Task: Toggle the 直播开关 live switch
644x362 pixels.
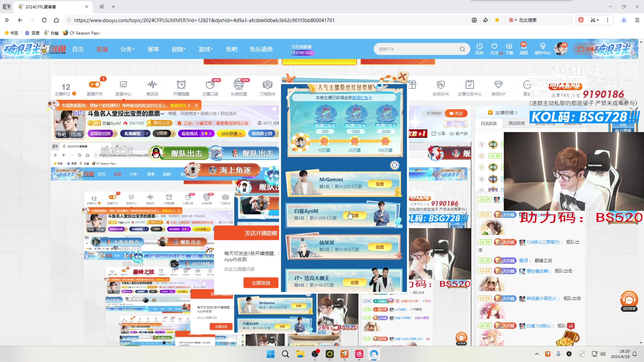Action: click(x=95, y=84)
